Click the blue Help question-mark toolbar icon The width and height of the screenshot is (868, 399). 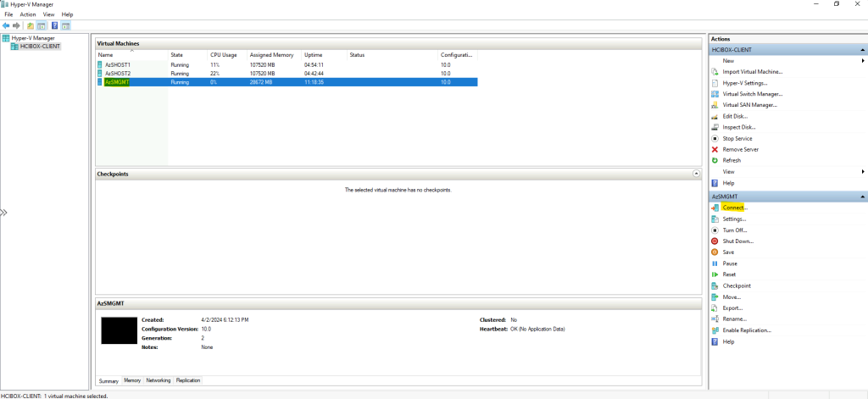(55, 25)
